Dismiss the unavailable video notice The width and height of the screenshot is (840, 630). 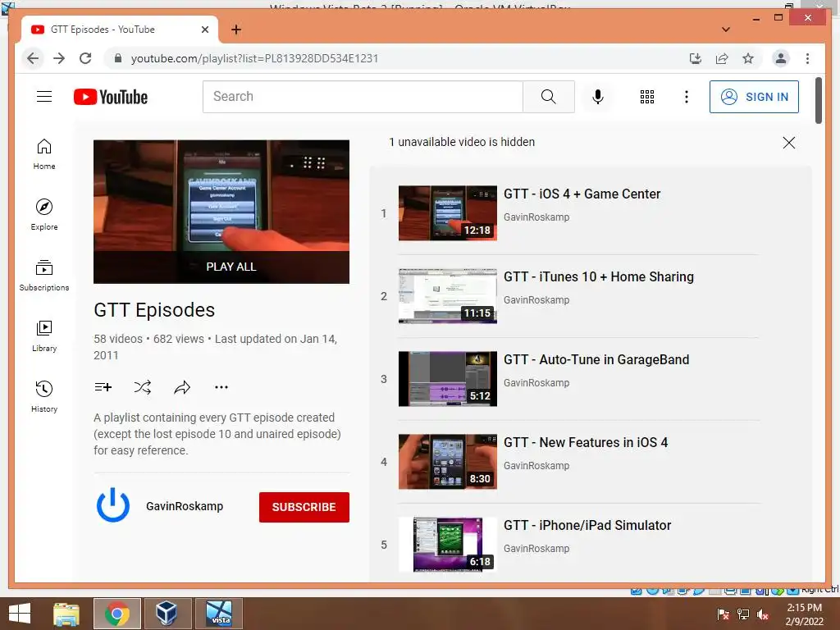[x=788, y=143]
